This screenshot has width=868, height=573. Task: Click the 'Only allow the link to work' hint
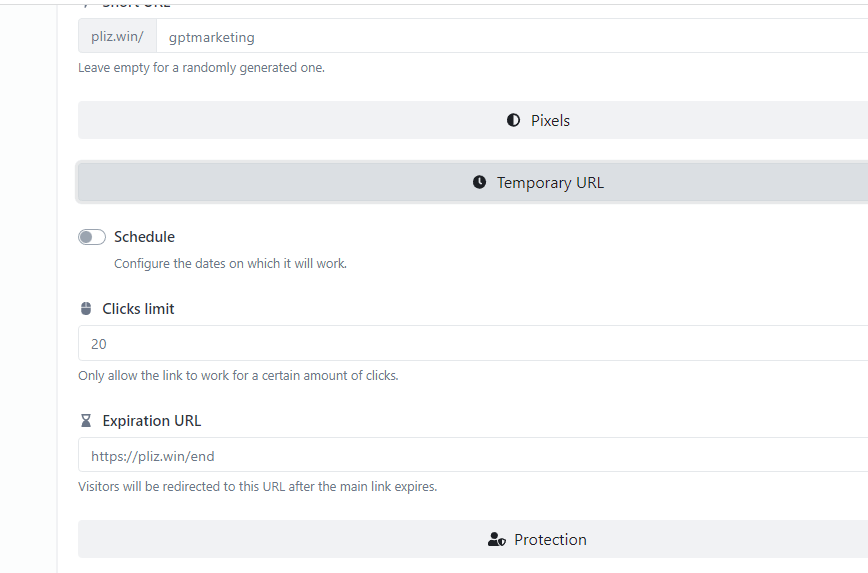point(238,376)
